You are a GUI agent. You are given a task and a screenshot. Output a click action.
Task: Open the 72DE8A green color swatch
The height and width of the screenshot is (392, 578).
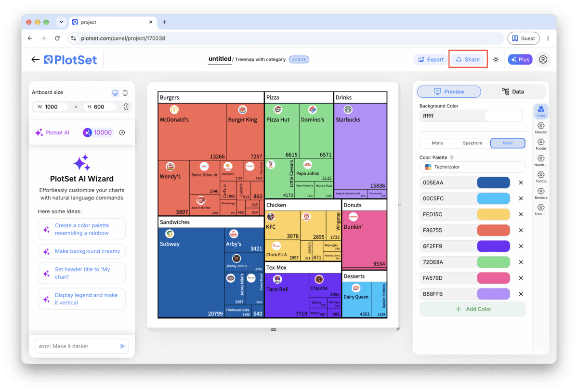[x=493, y=262]
